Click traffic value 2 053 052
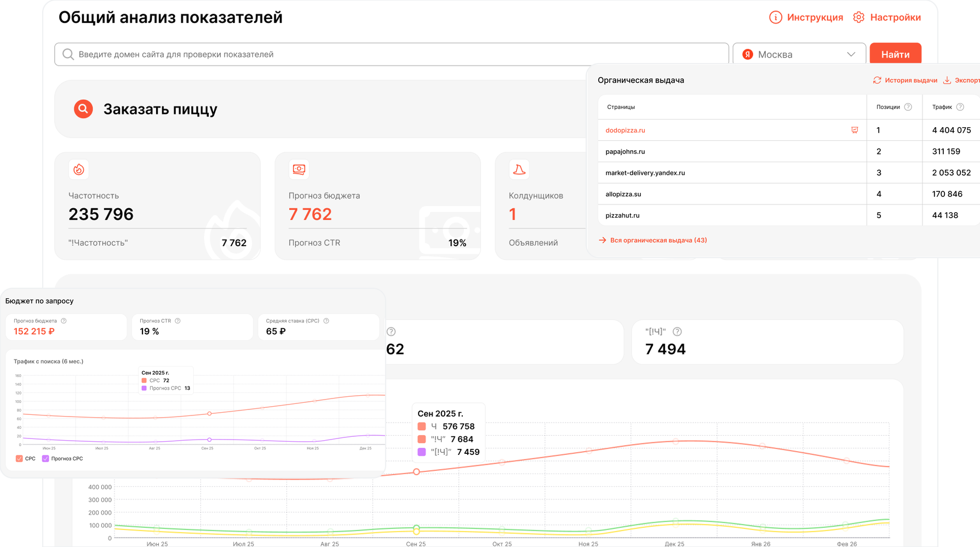This screenshot has height=547, width=980. [952, 173]
